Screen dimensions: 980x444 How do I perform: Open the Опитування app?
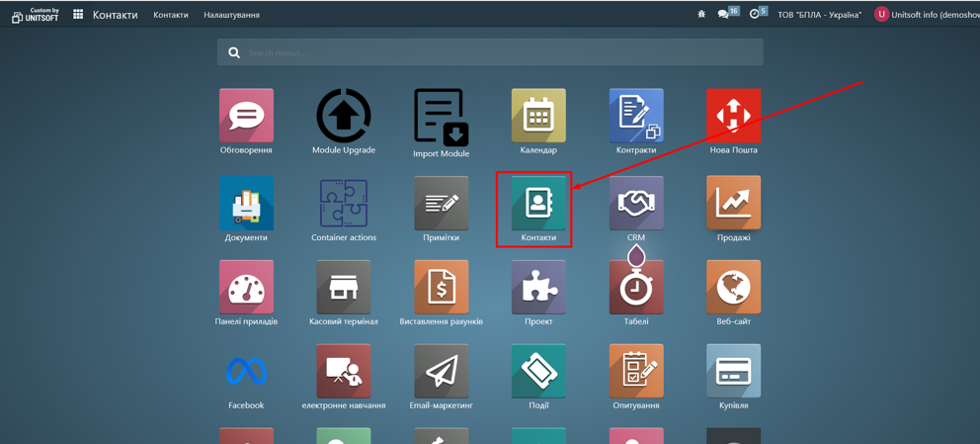636,371
